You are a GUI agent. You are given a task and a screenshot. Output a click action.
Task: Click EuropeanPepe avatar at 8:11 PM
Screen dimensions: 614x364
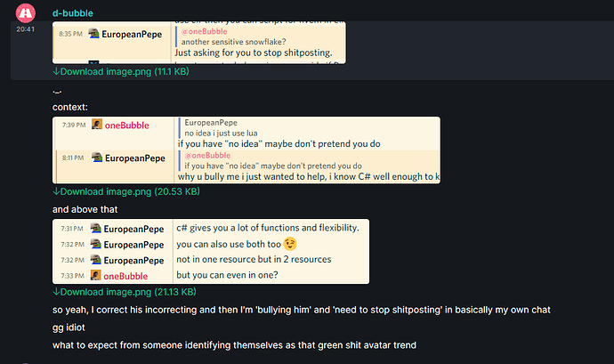(97, 158)
